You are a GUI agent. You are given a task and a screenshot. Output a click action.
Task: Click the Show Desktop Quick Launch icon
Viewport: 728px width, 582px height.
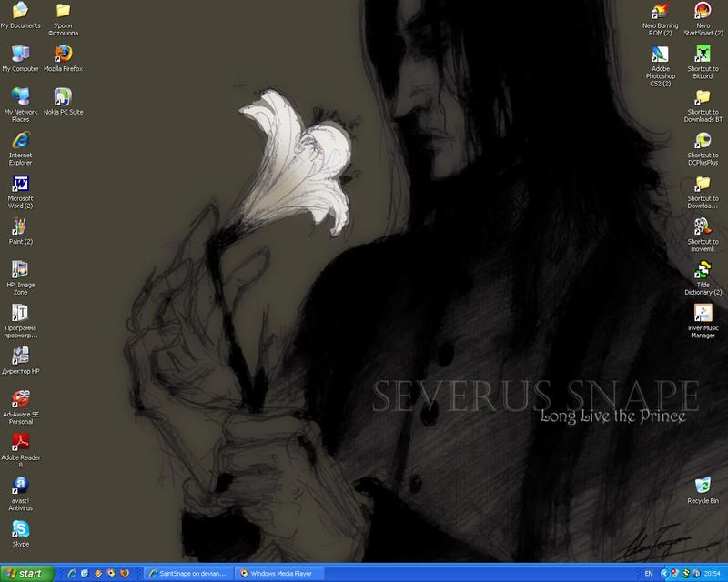point(85,574)
